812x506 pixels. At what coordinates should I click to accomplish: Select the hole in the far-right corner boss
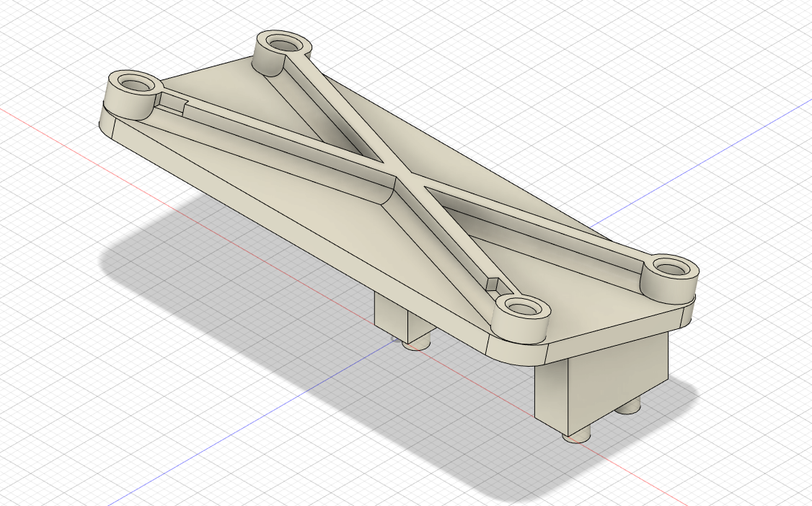coord(672,268)
